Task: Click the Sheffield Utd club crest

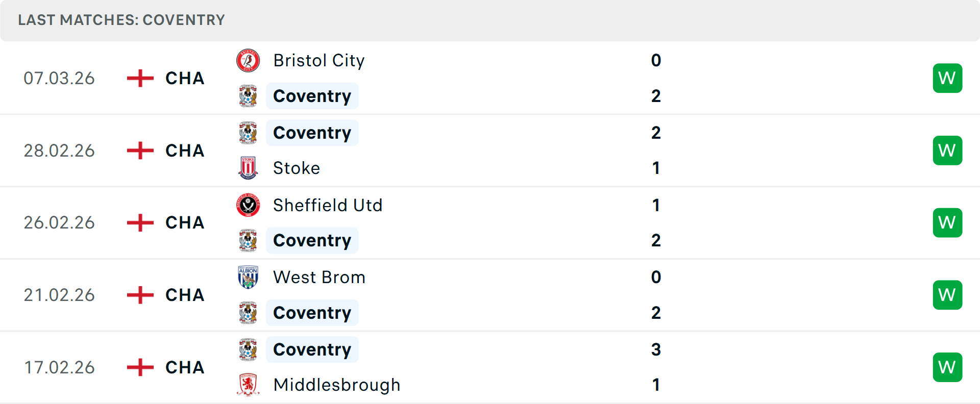Action: point(248,205)
